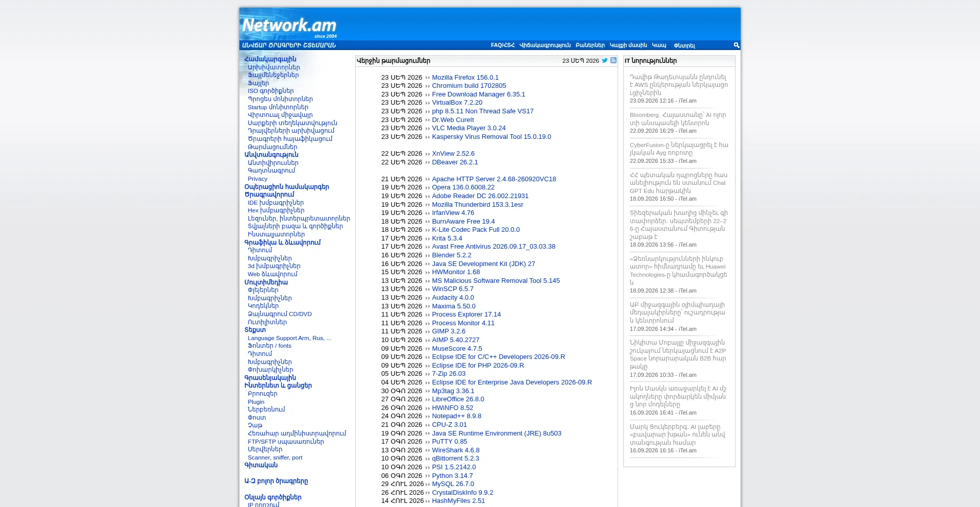Open Kaspersky Virus Removal Tool 15.0.19.0
Viewport: 980px width, 507px height.
(x=492, y=137)
